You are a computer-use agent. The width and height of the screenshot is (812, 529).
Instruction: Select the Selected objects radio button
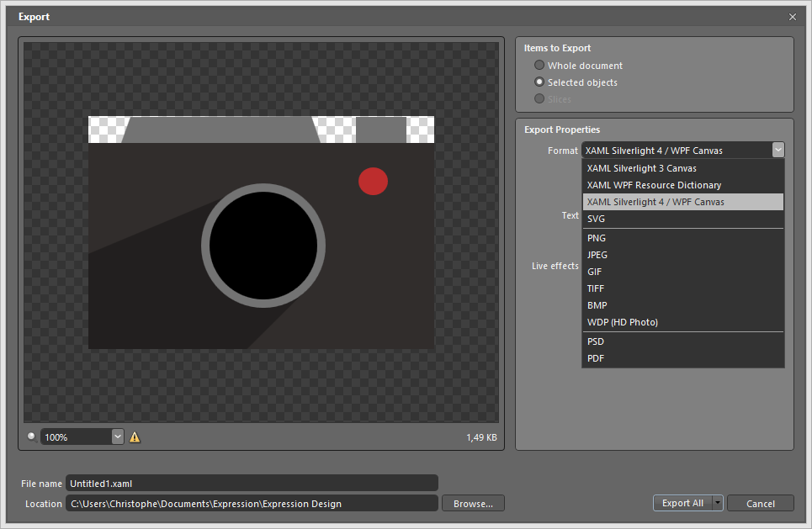pyautogui.click(x=539, y=82)
